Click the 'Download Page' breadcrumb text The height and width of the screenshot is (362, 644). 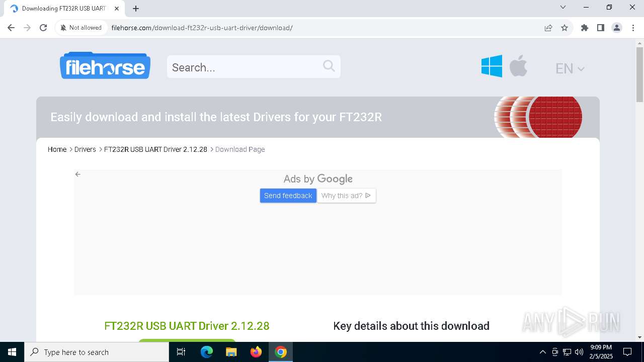(x=240, y=149)
